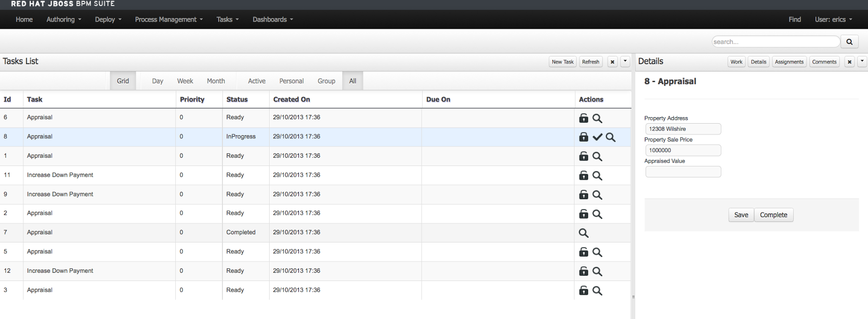Click the New Task button
This screenshot has height=319, width=868.
(x=563, y=62)
